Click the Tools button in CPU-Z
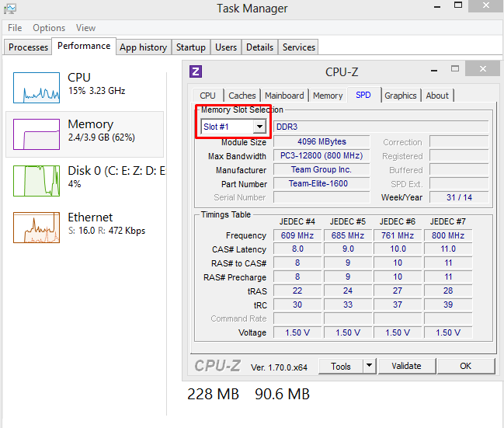This screenshot has width=504, height=428. click(341, 367)
